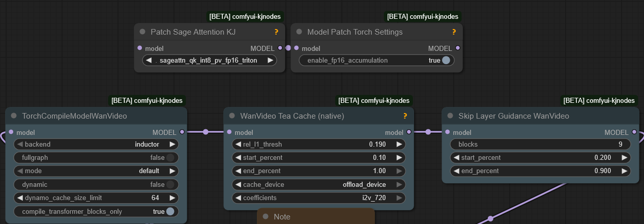The height and width of the screenshot is (224, 644).
Task: Open help for WanVideo Tea Cache node
Action: [405, 116]
